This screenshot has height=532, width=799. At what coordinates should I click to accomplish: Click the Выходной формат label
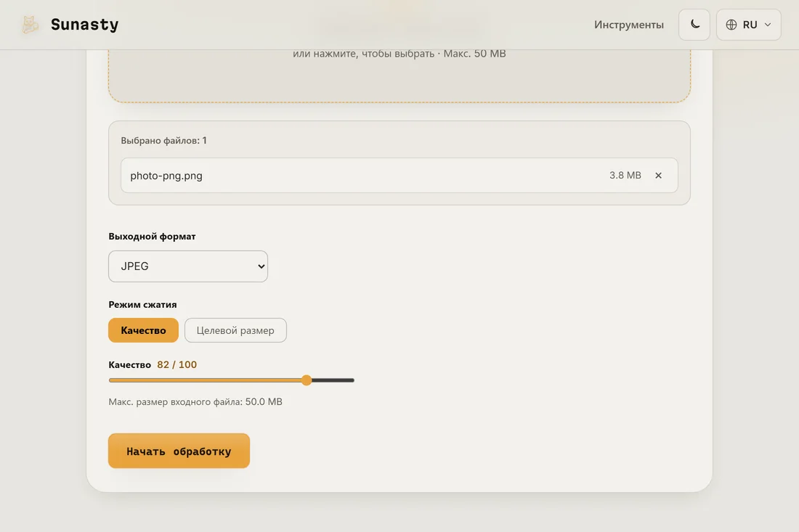pyautogui.click(x=152, y=236)
